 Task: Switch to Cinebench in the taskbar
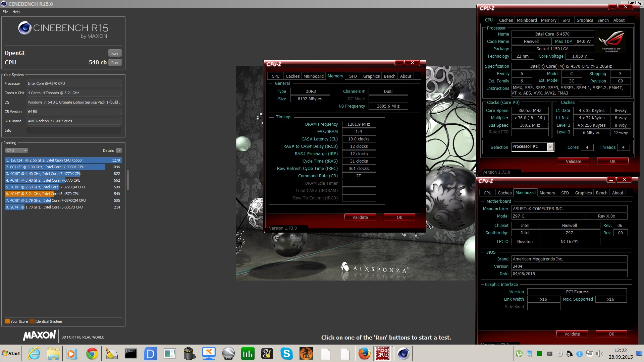point(403,354)
